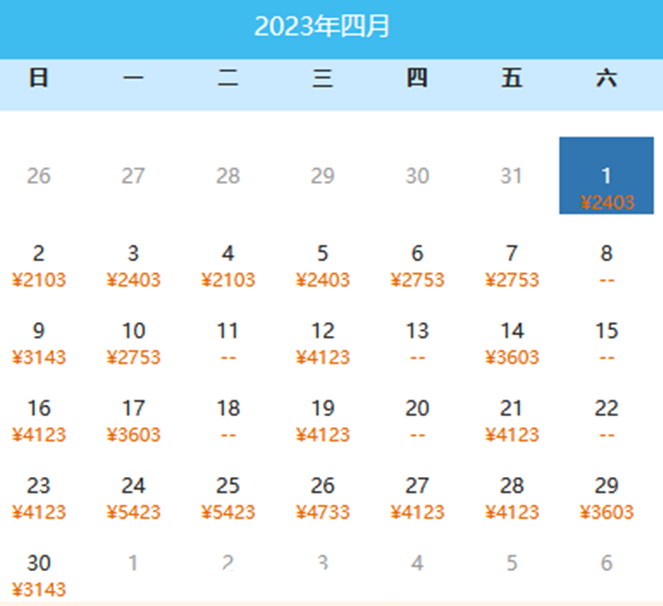
Task: Click greyed March 26 date
Action: [38, 175]
